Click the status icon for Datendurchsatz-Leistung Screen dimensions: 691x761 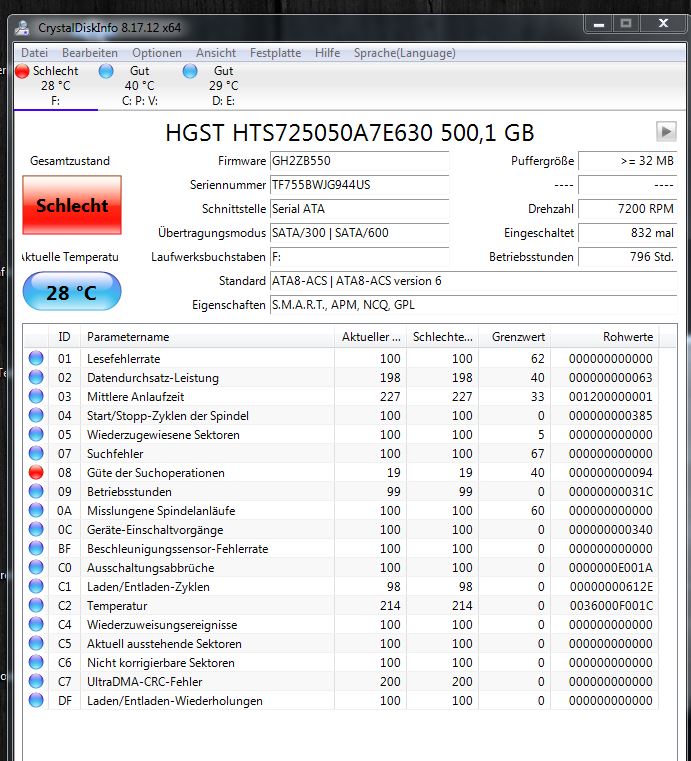pos(36,377)
